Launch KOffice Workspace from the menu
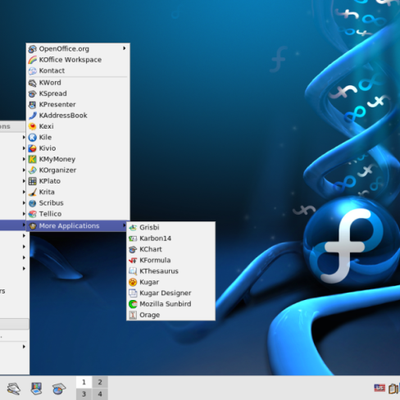The height and width of the screenshot is (400, 400). (x=78, y=60)
